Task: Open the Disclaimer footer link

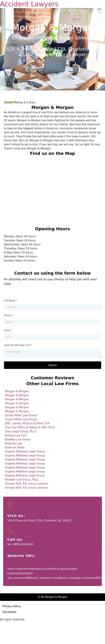Action: click(x=9, y=612)
